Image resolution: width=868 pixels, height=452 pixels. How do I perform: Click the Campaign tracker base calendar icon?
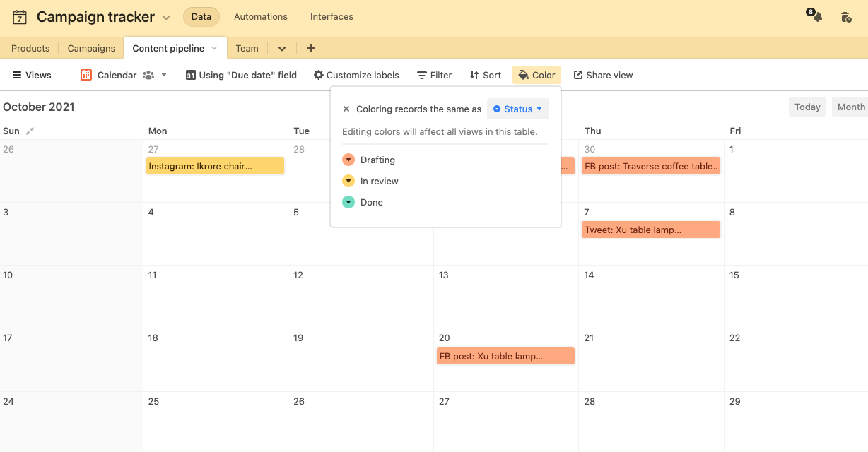20,17
